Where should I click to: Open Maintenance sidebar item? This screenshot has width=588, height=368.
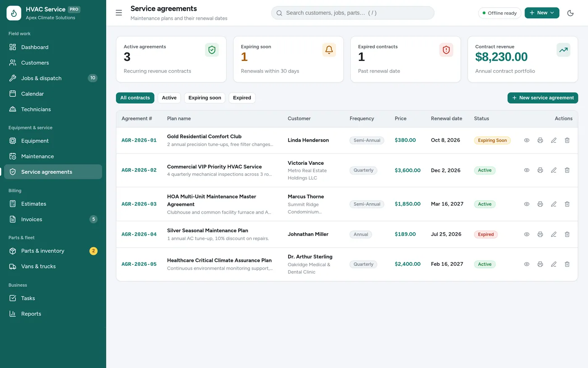coord(53,156)
